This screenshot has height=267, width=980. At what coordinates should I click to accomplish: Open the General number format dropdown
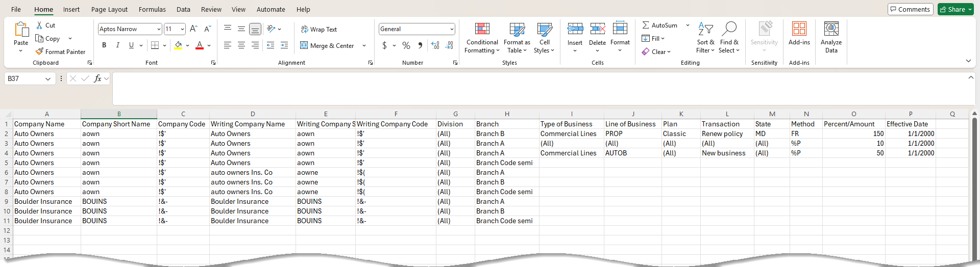[452, 29]
